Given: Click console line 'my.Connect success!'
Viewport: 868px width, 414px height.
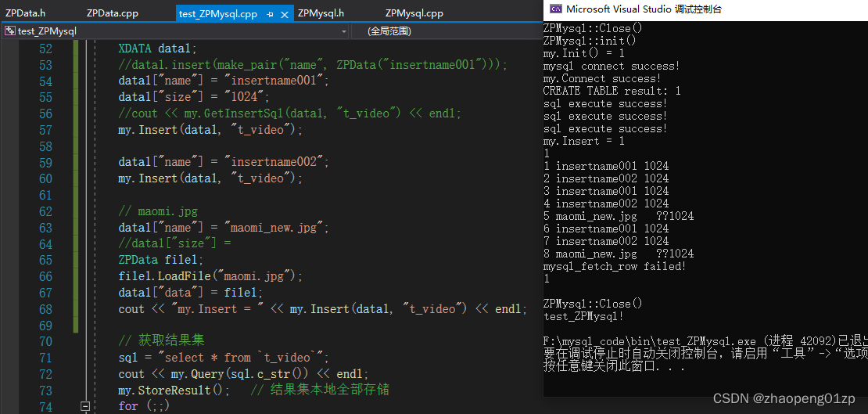Looking at the screenshot, I should point(602,79).
